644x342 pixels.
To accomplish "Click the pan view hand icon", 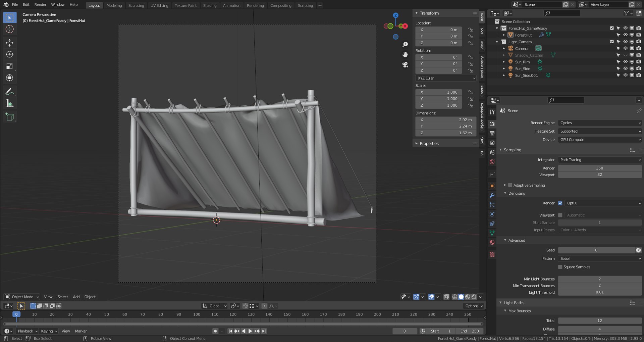I will (405, 55).
